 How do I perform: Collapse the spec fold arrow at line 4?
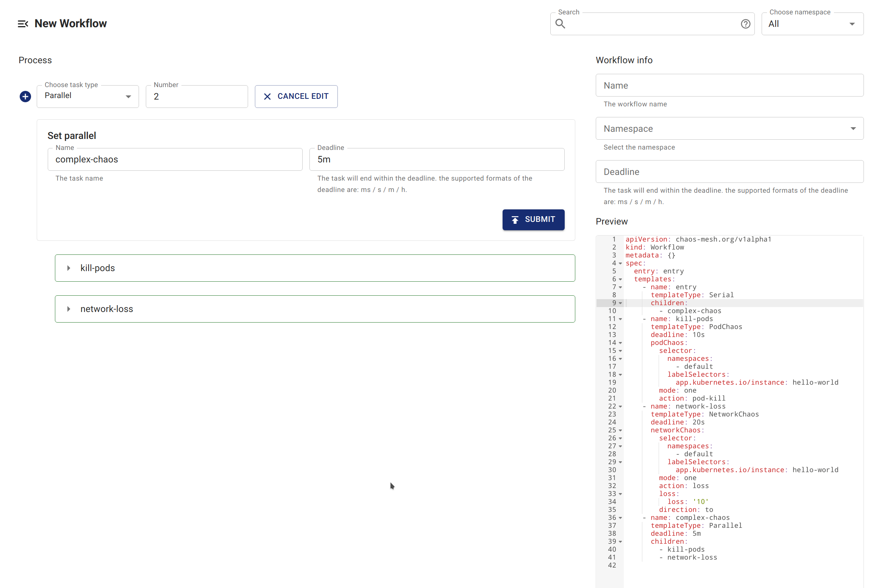pos(620,264)
